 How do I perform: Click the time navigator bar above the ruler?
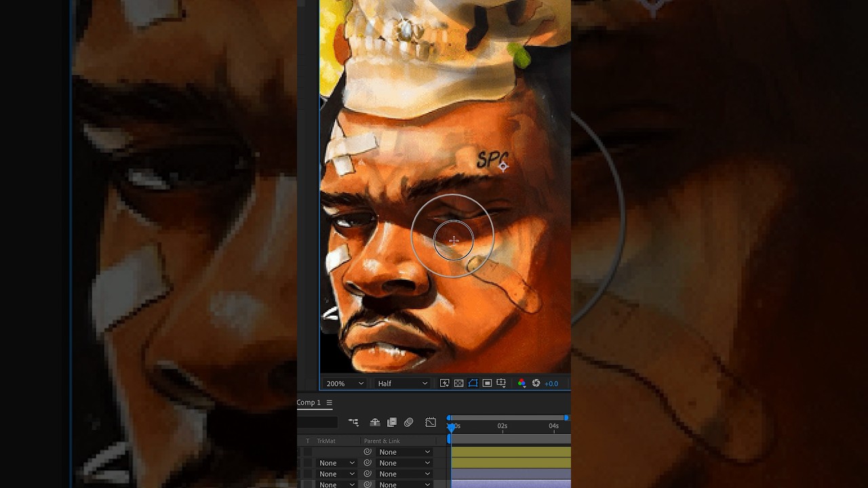[508, 418]
